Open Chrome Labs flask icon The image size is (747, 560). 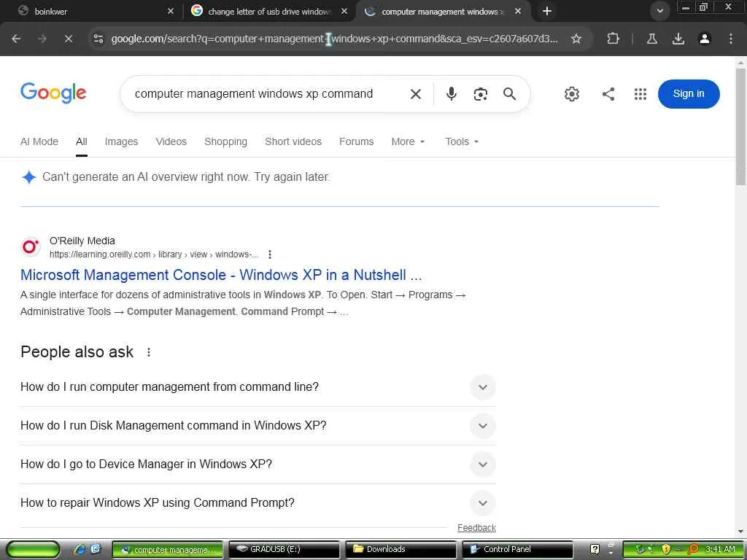[651, 39]
